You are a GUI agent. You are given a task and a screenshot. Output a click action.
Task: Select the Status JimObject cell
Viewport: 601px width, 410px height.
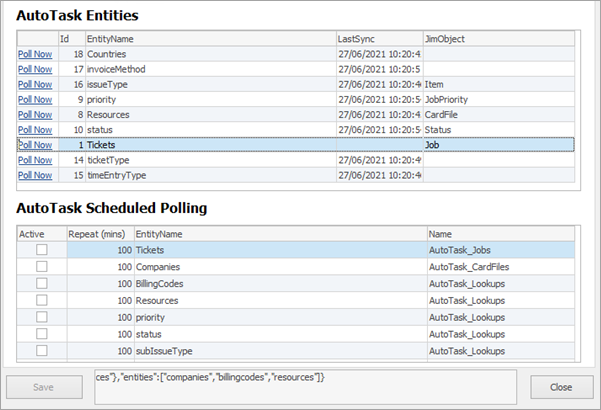pyautogui.click(x=499, y=130)
